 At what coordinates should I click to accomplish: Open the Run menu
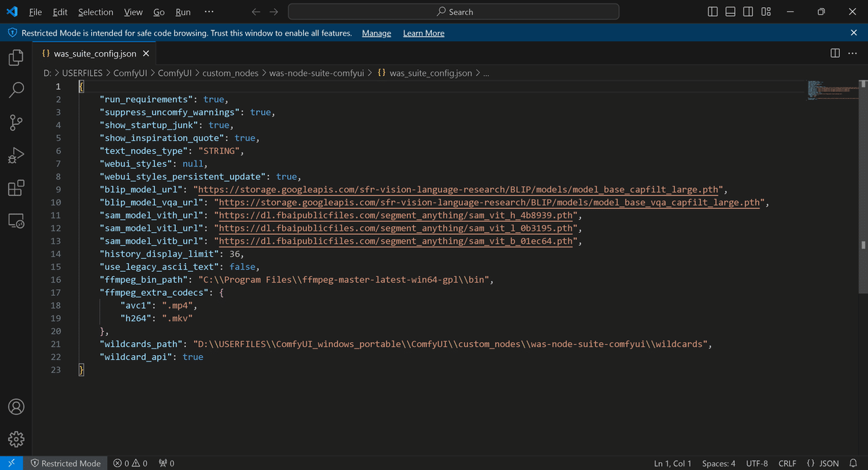tap(182, 12)
